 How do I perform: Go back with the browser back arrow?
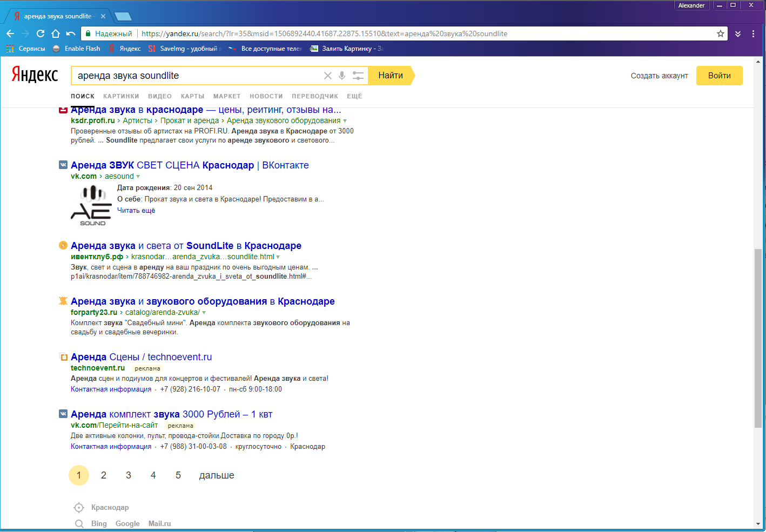coord(10,33)
